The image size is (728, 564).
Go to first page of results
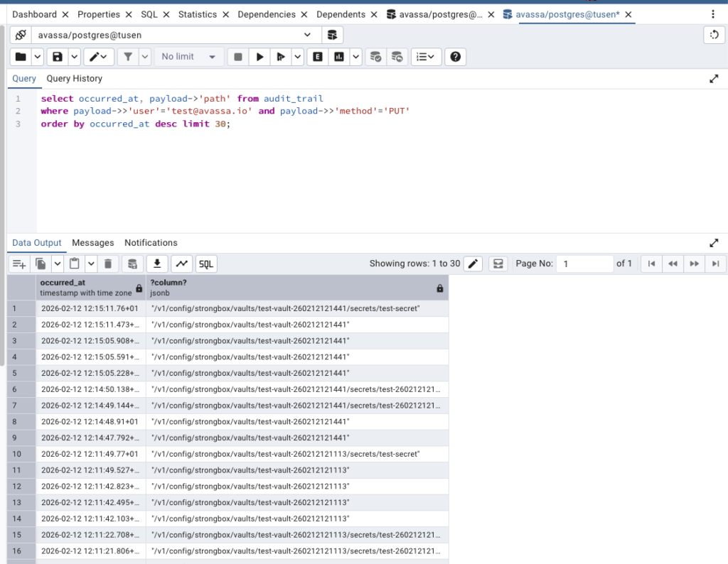[651, 264]
